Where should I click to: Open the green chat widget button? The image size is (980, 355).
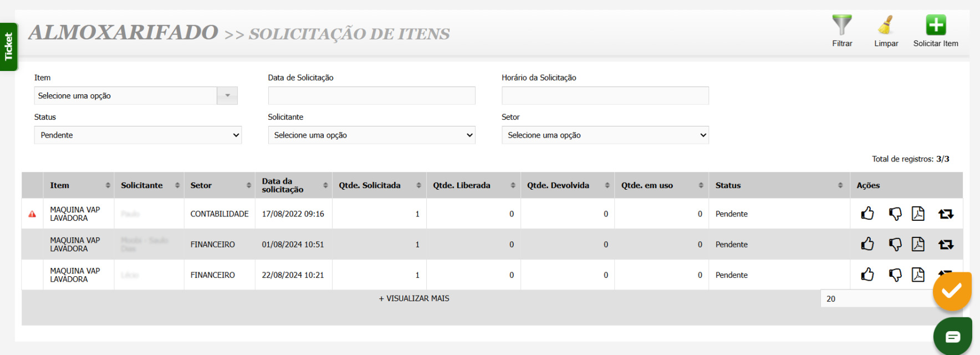pyautogui.click(x=952, y=336)
